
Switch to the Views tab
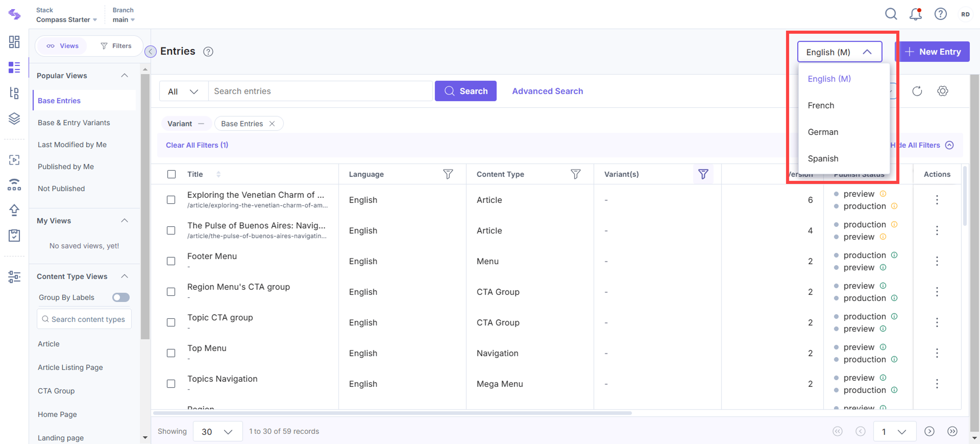coord(62,46)
